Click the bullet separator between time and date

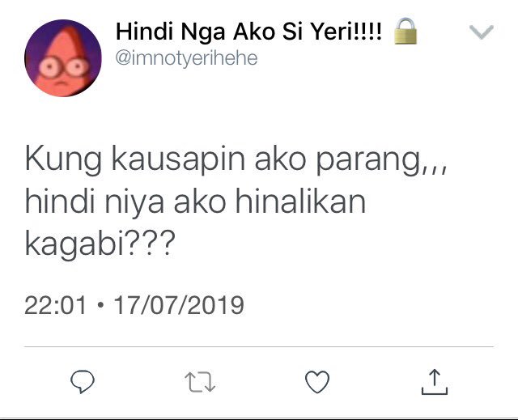point(100,305)
